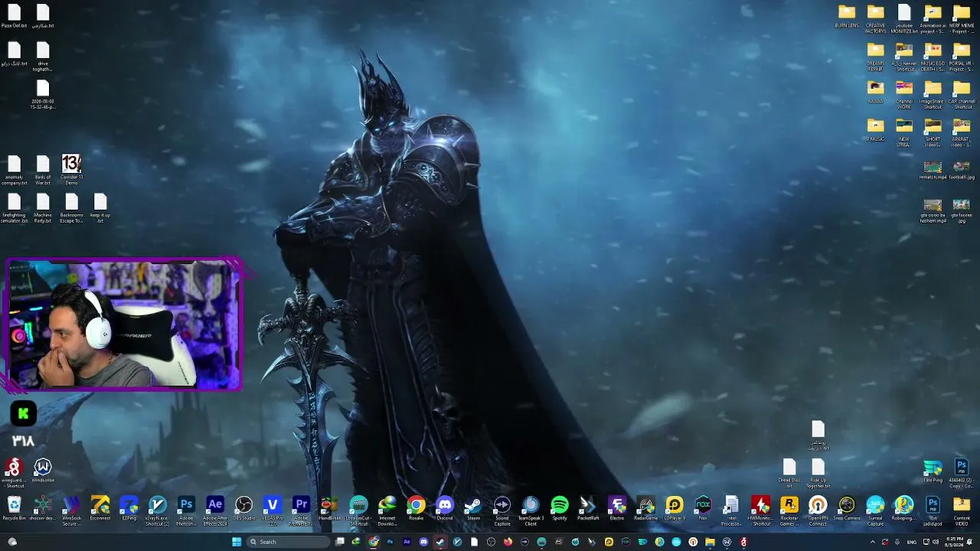Show hidden system tray icons

[x=873, y=542]
